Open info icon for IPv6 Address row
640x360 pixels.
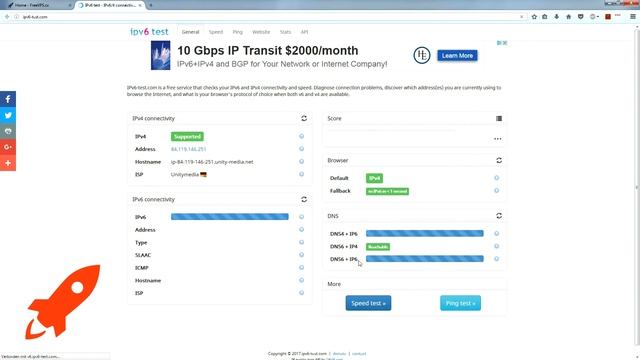click(x=302, y=229)
